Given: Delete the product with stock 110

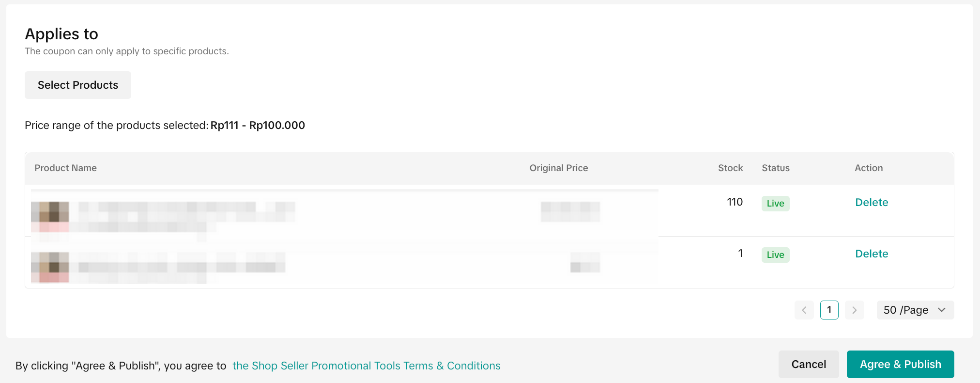Looking at the screenshot, I should tap(871, 203).
